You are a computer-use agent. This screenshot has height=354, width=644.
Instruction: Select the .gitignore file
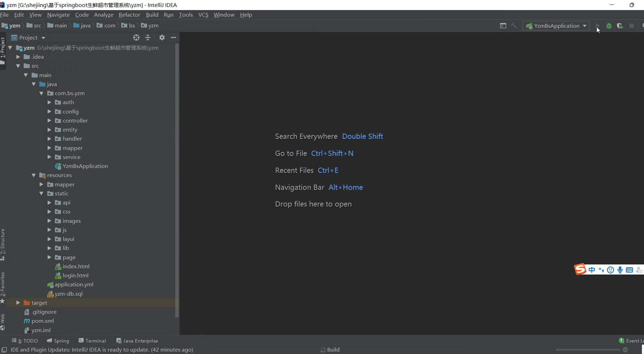(40, 312)
